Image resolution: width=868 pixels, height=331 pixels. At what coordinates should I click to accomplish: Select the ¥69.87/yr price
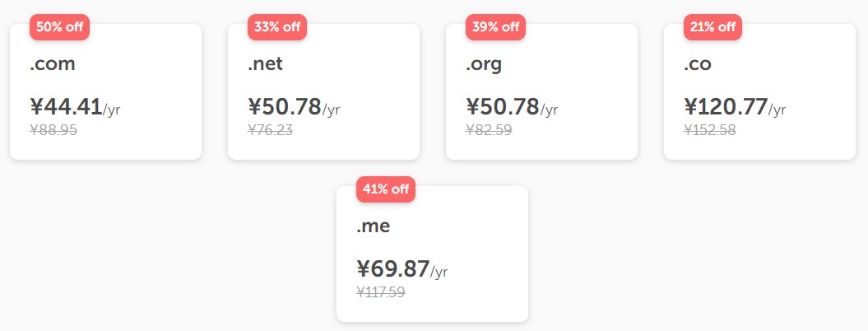(x=396, y=269)
